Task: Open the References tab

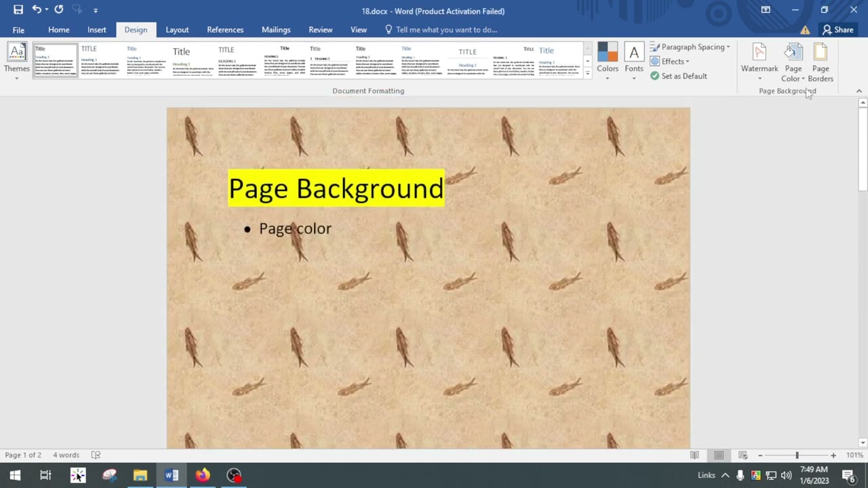Action: point(225,30)
